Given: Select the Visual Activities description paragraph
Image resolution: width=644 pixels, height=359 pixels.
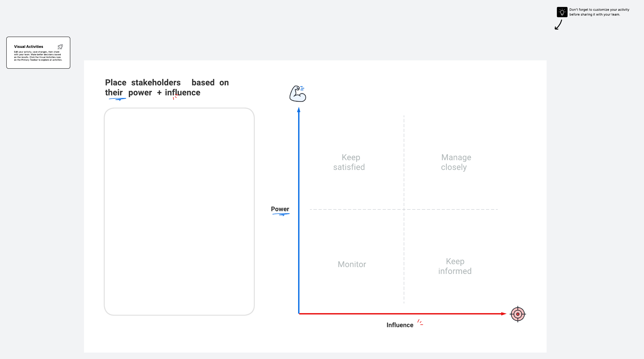Looking at the screenshot, I should coord(38,56).
